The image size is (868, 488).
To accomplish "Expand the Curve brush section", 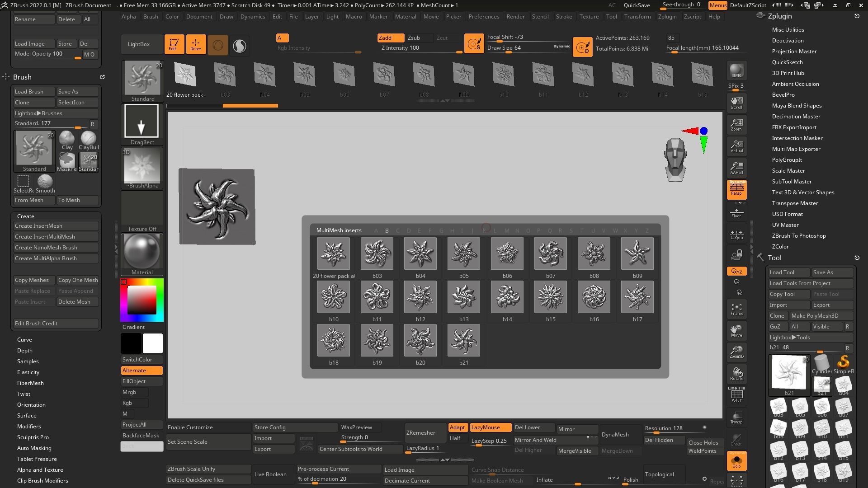I will point(24,340).
